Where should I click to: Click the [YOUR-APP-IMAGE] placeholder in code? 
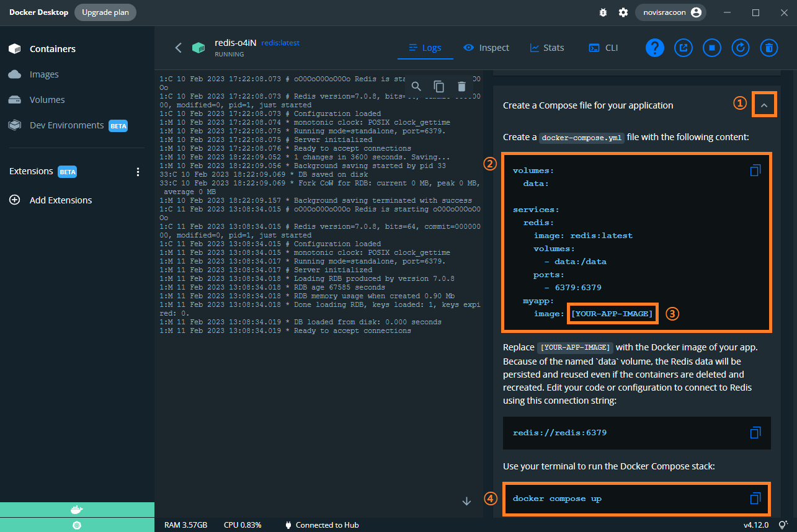(x=612, y=314)
